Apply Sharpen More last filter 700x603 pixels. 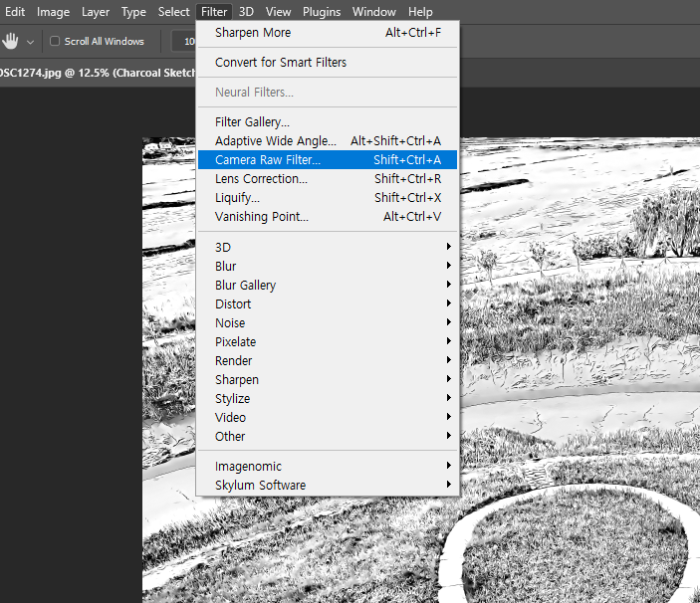[x=328, y=33]
